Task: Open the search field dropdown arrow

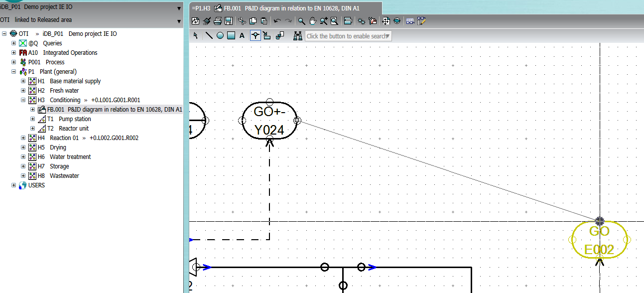Action: click(387, 36)
